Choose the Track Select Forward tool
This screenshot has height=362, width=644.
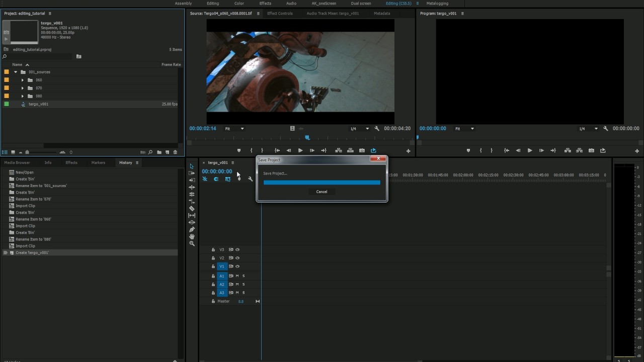tap(192, 173)
